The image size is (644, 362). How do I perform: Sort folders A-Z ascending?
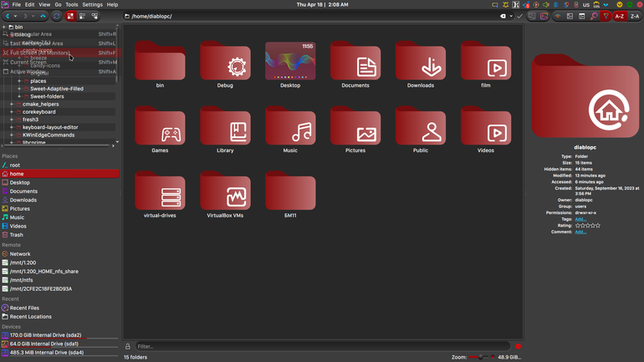pos(620,16)
